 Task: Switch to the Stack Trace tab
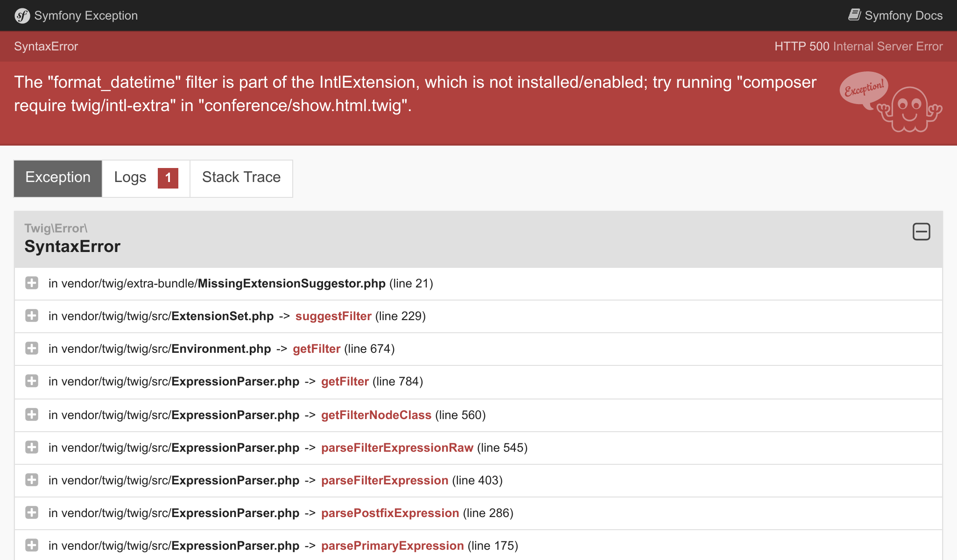[241, 177]
